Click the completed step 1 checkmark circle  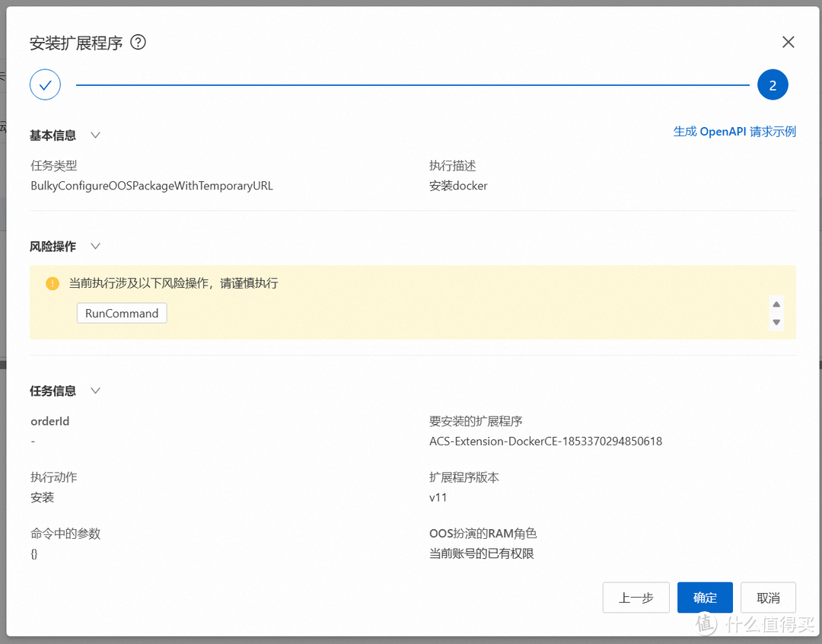tap(45, 85)
